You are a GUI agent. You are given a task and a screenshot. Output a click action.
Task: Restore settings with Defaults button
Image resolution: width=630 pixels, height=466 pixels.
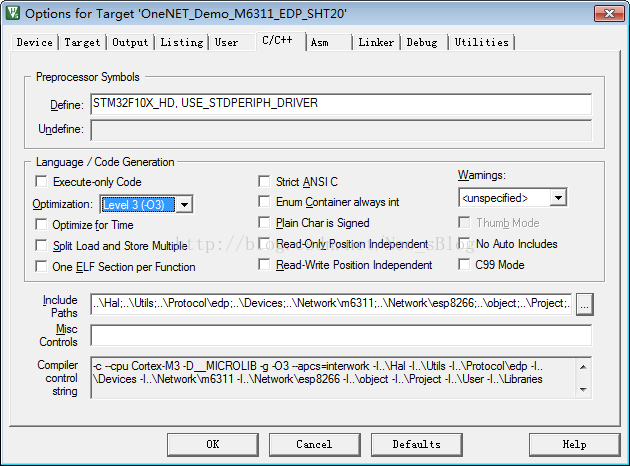click(x=417, y=444)
